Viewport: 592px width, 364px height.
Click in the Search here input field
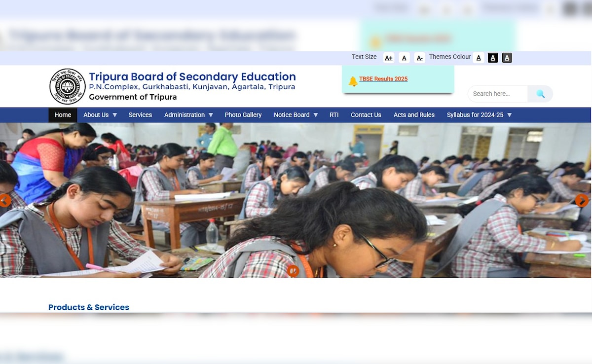click(498, 94)
